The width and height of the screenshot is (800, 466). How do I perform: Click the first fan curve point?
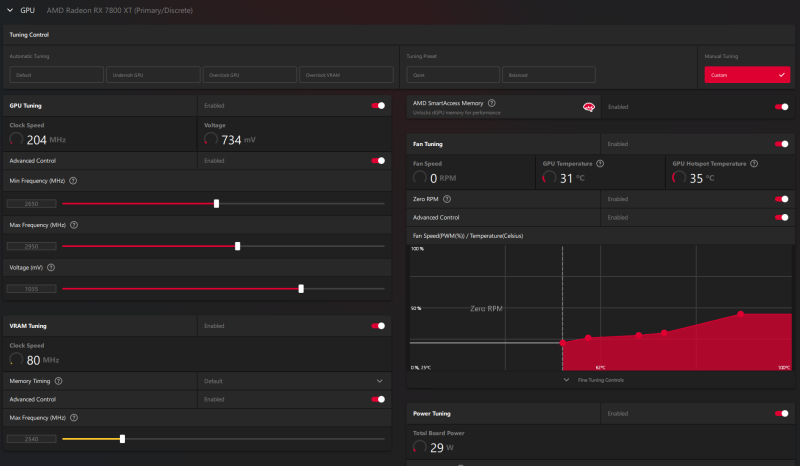[563, 343]
